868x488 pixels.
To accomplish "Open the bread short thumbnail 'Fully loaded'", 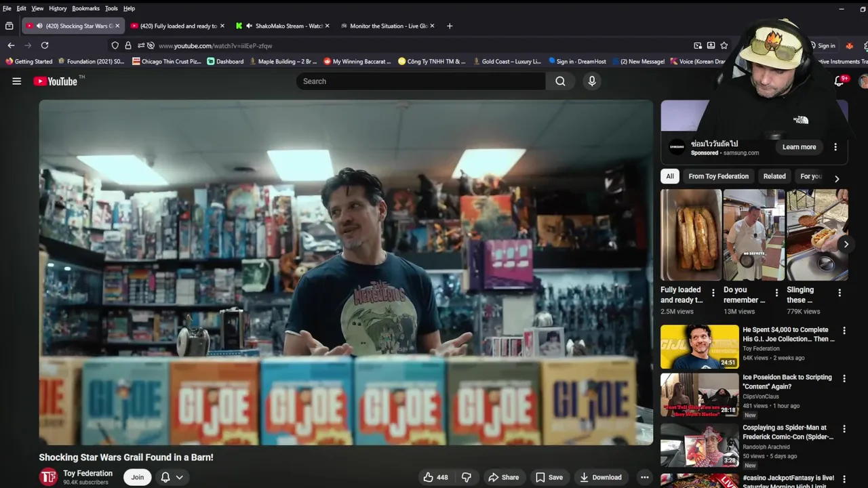I will tap(691, 235).
